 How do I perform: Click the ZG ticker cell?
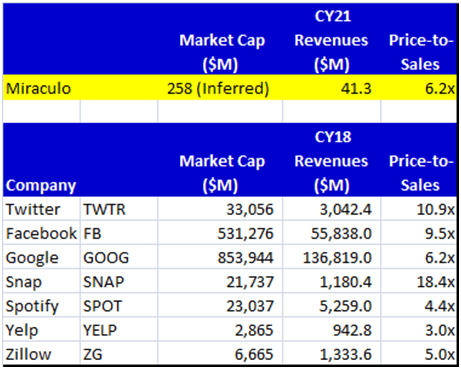point(119,354)
